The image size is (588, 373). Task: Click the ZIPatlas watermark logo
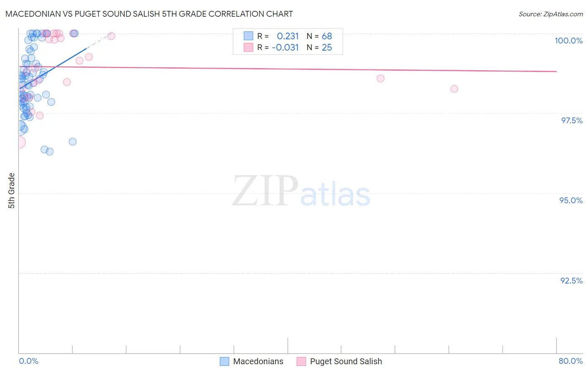[301, 192]
